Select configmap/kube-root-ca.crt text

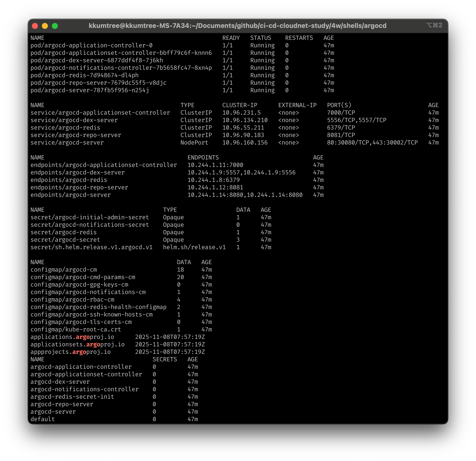pyautogui.click(x=76, y=330)
